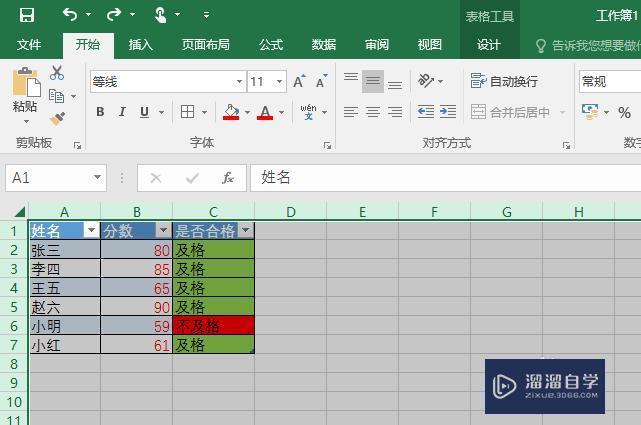Image resolution: width=641 pixels, height=425 pixels.
Task: Open the 等线 font name dropdown
Action: 240,81
